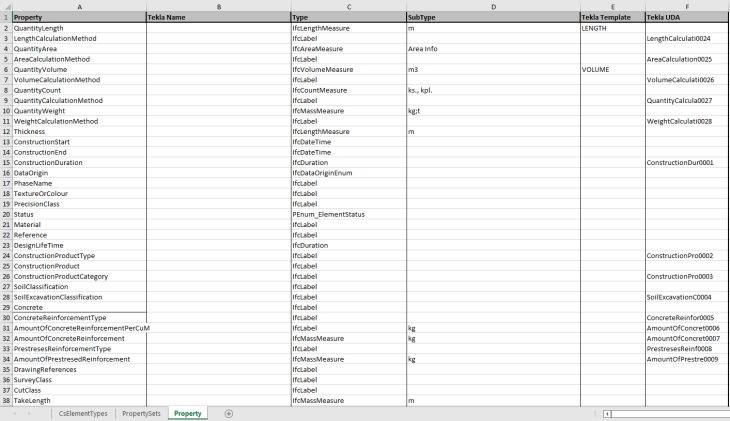The height and width of the screenshot is (421, 730).
Task: Select column F header
Action: click(687, 7)
